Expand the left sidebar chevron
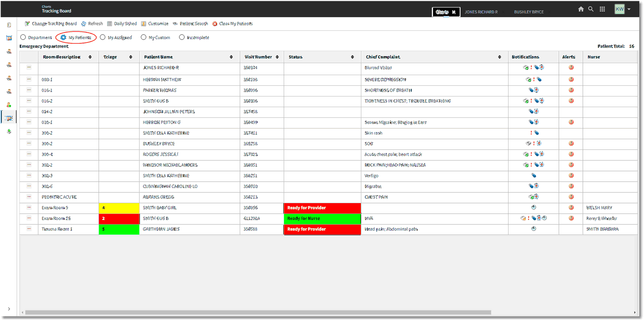The height and width of the screenshot is (321, 644). [9, 309]
